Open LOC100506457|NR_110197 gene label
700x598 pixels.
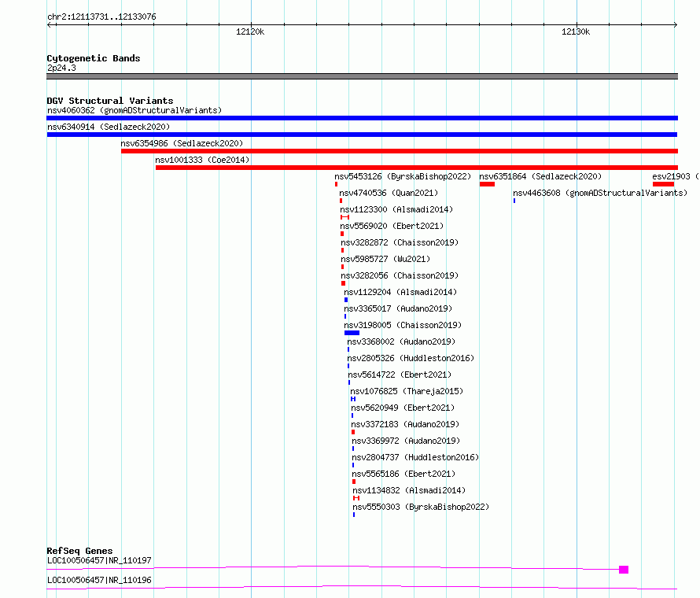click(x=99, y=560)
